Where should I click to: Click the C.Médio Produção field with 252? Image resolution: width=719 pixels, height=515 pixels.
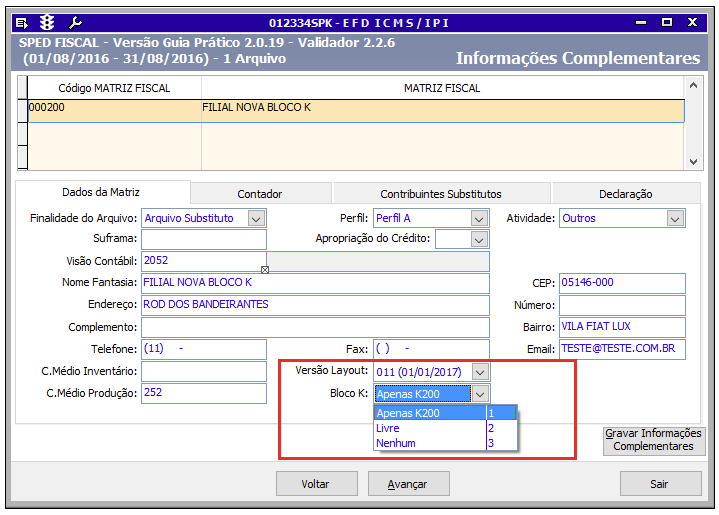pos(204,393)
